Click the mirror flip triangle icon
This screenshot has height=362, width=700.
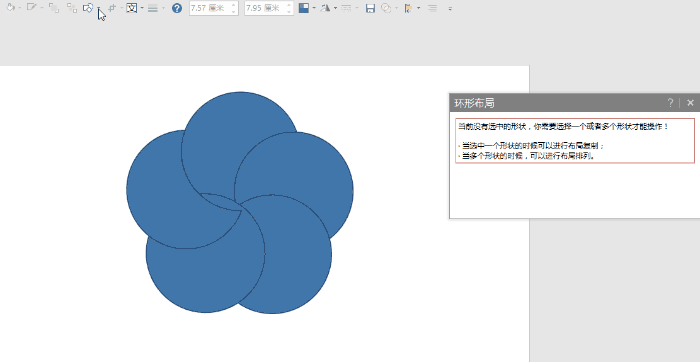click(325, 8)
